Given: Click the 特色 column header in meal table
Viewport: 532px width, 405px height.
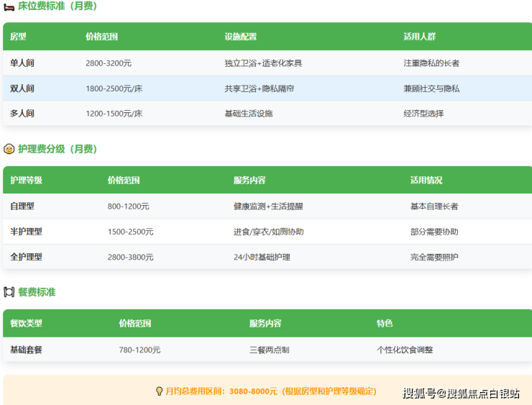Looking at the screenshot, I should click(x=385, y=323).
